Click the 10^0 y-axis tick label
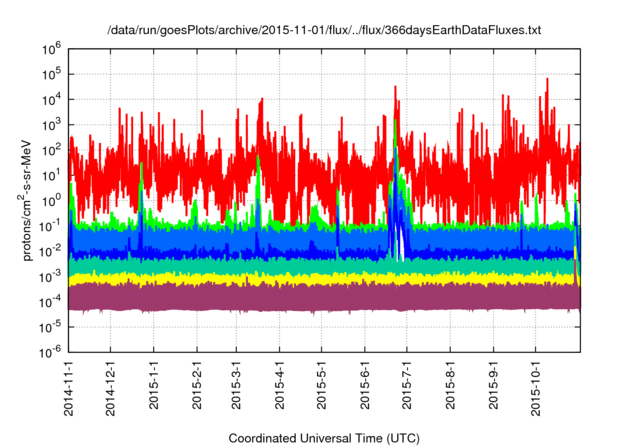 [51, 201]
